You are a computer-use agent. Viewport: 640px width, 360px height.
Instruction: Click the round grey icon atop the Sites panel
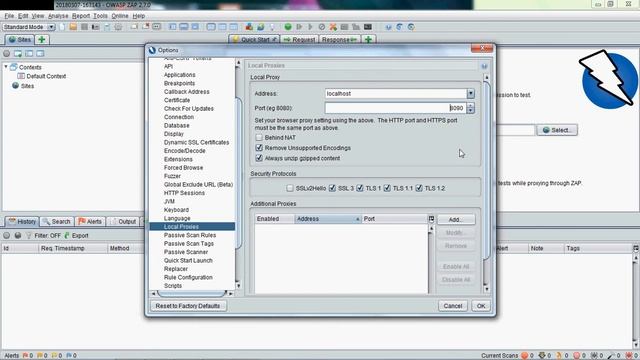click(x=7, y=53)
